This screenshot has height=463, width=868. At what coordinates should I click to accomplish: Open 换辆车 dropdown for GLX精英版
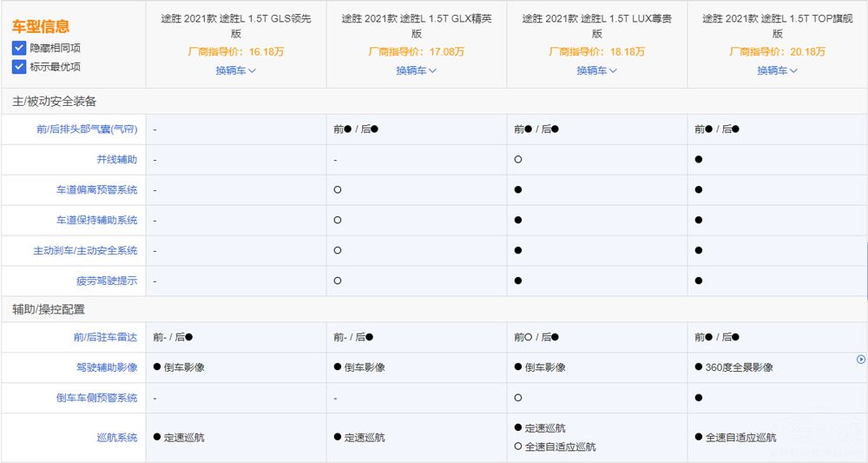point(416,70)
